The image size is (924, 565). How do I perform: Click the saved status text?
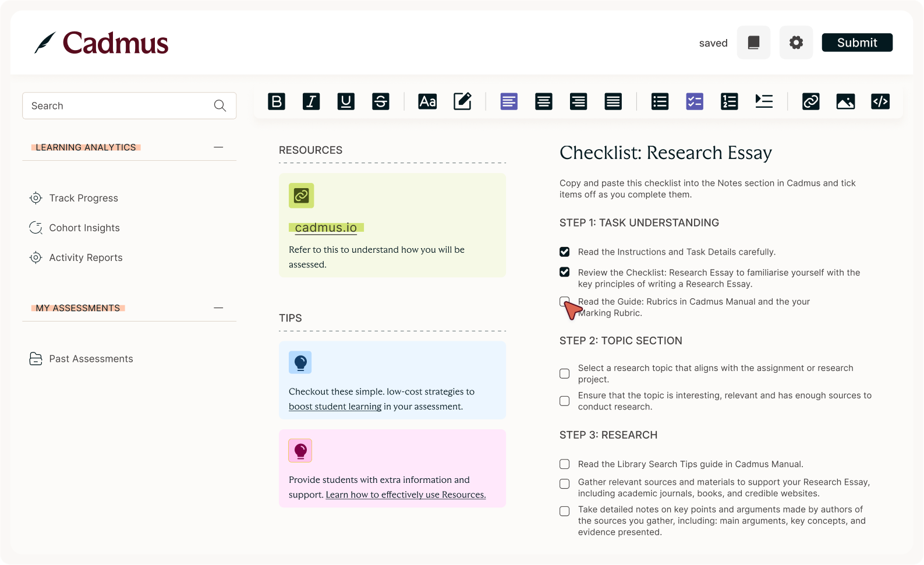coord(713,43)
